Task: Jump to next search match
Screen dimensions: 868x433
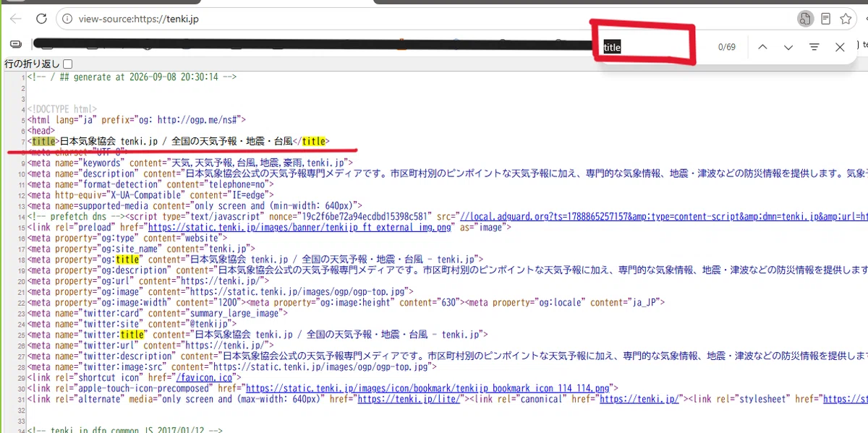Action: tap(788, 47)
